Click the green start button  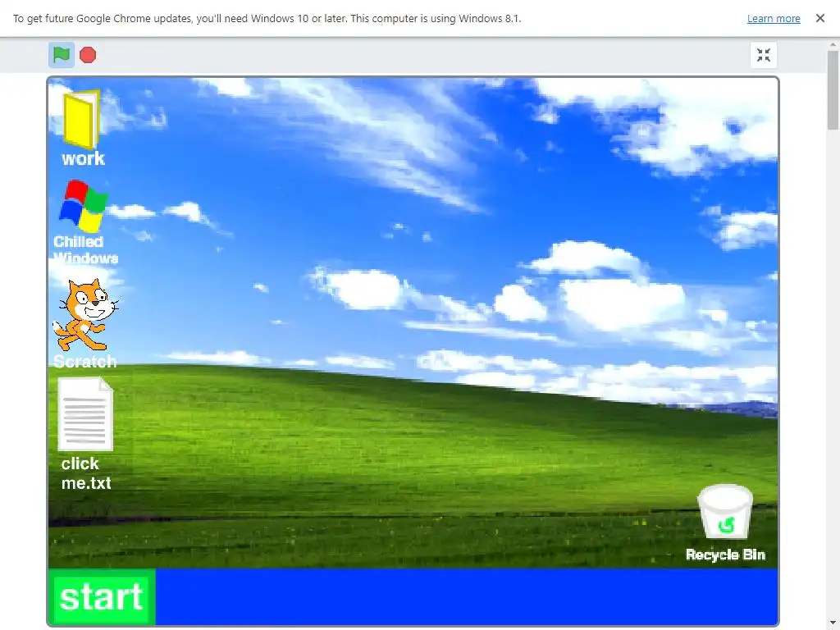tap(101, 597)
